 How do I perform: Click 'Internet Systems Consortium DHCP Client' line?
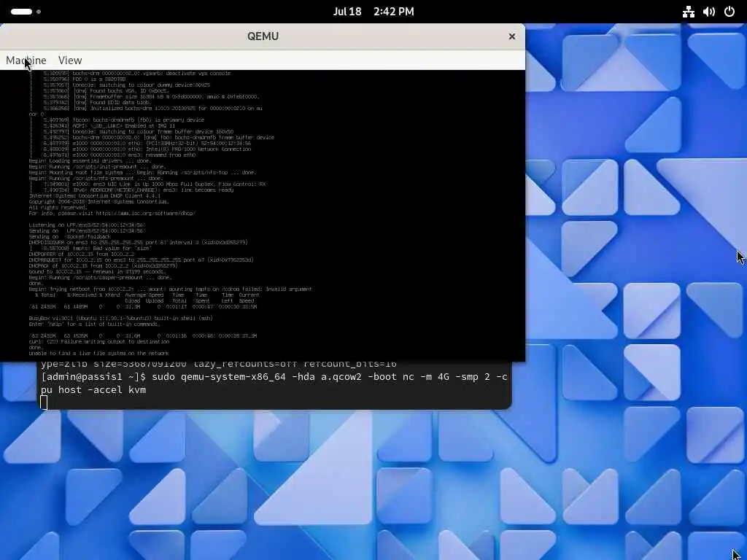pyautogui.click(x=94, y=195)
